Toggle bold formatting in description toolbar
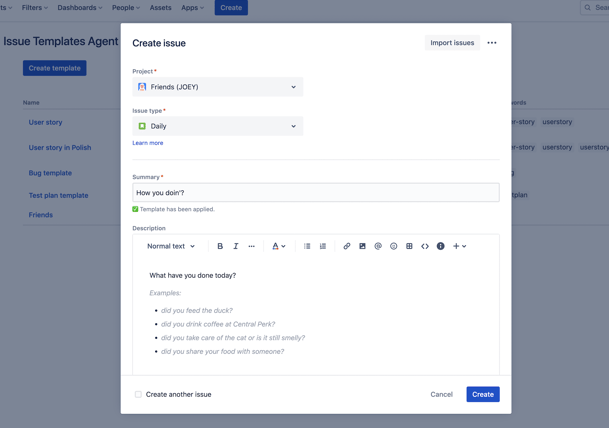 coord(220,246)
